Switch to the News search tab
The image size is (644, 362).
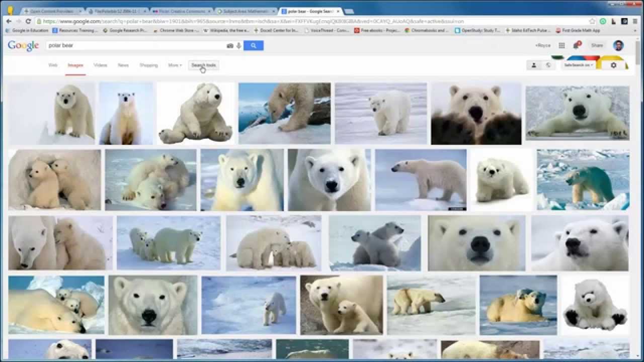(123, 65)
